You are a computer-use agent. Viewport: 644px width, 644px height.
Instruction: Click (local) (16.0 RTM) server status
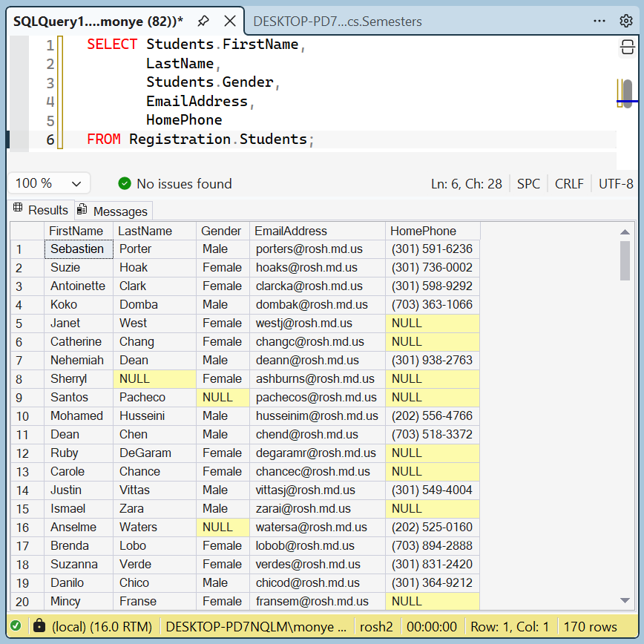tap(102, 626)
